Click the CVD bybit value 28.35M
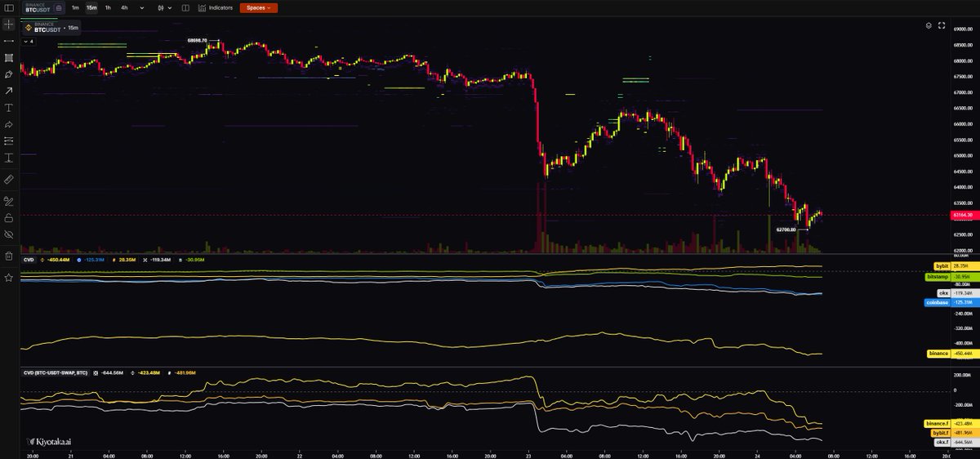The width and height of the screenshot is (980, 459). click(127, 260)
